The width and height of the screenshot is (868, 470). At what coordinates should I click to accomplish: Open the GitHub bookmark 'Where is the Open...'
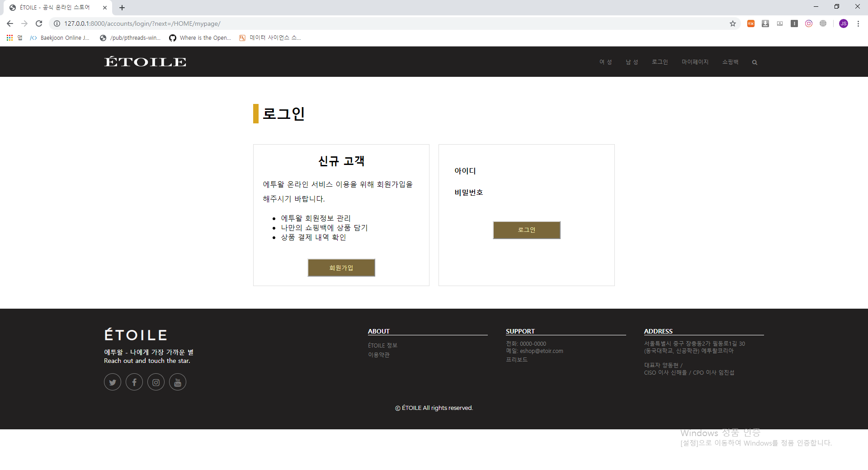(x=200, y=38)
